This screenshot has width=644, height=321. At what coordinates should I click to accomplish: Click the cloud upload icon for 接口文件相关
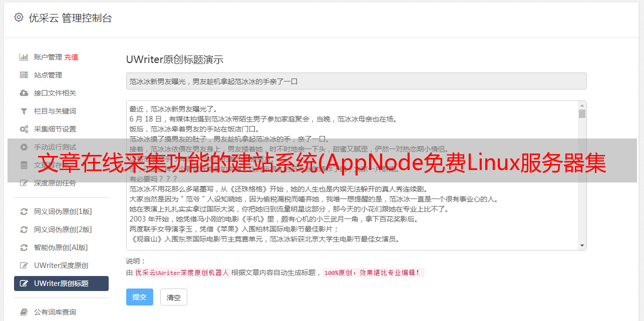24,93
